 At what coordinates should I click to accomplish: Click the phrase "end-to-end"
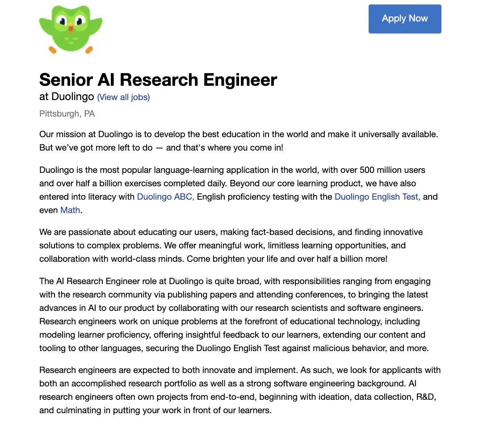click(x=231, y=397)
